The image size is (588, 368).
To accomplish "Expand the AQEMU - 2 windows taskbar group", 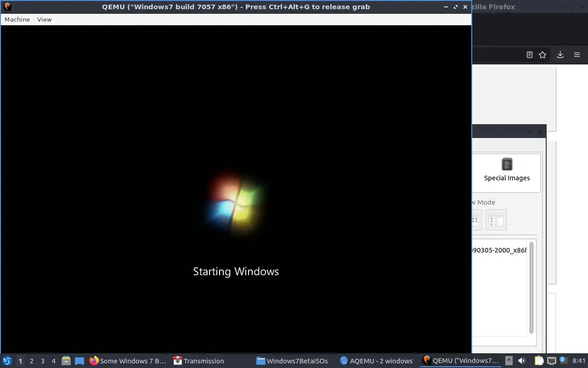I will click(x=376, y=361).
